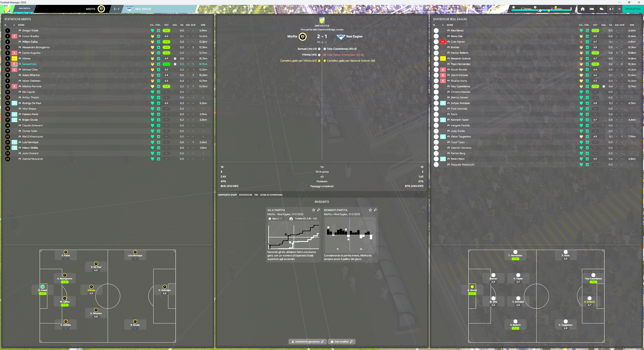Screen dimensions: 644x350
Task: Select G. Kobel goalkeeper marker on pitch
Action: tap(42, 290)
